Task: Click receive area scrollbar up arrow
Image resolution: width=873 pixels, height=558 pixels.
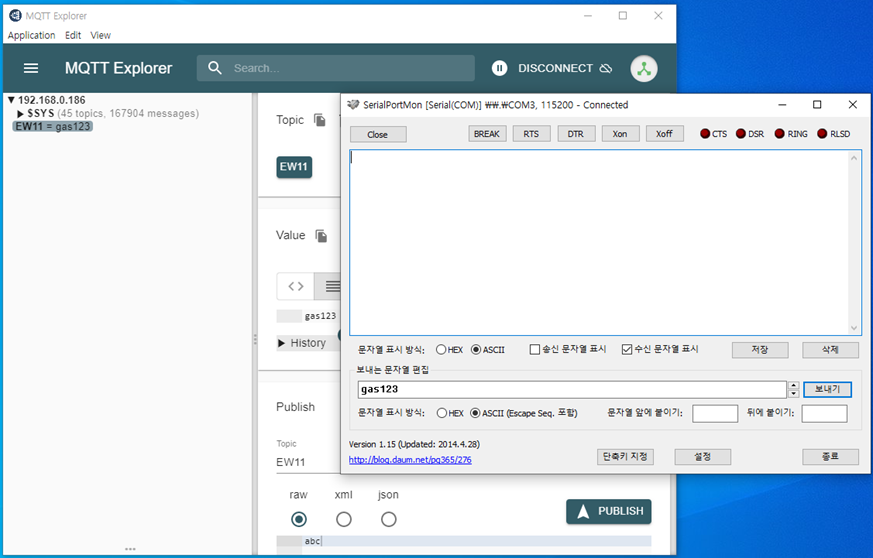Action: [x=854, y=158]
